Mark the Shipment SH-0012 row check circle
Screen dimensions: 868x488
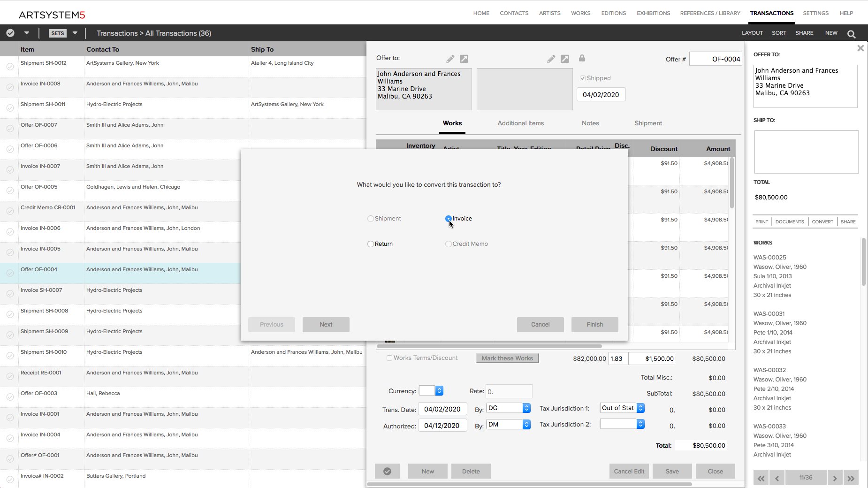click(10, 67)
